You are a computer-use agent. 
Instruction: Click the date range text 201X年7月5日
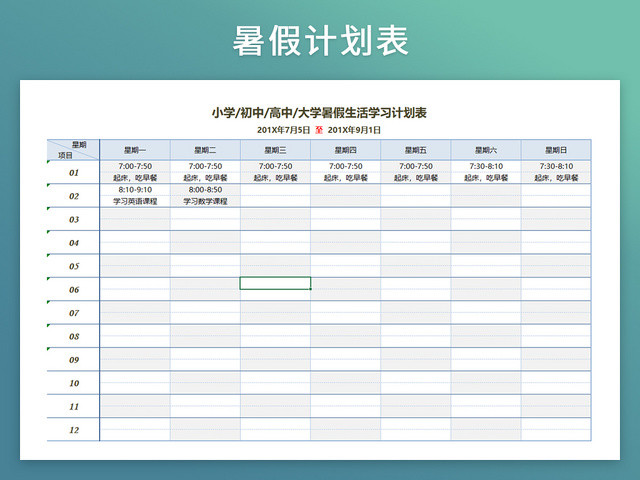pyautogui.click(x=284, y=130)
